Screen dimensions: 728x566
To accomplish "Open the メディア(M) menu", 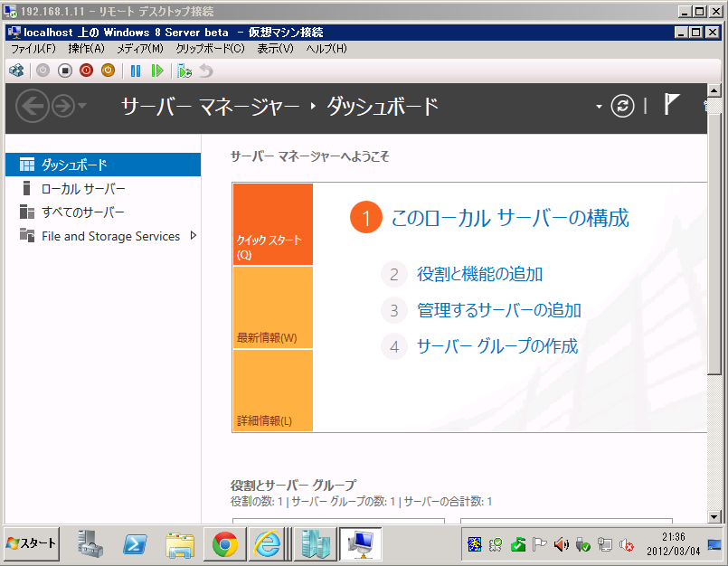I will [x=140, y=49].
